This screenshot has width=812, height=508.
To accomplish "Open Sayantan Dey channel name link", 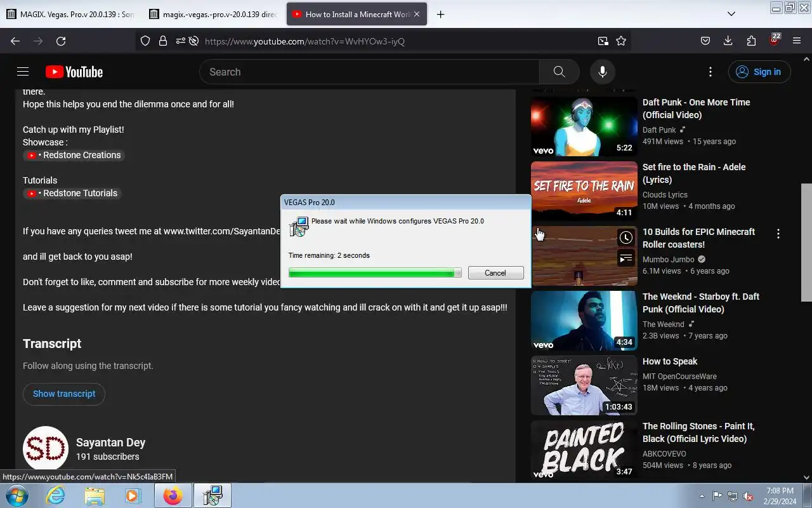I will tap(110, 443).
